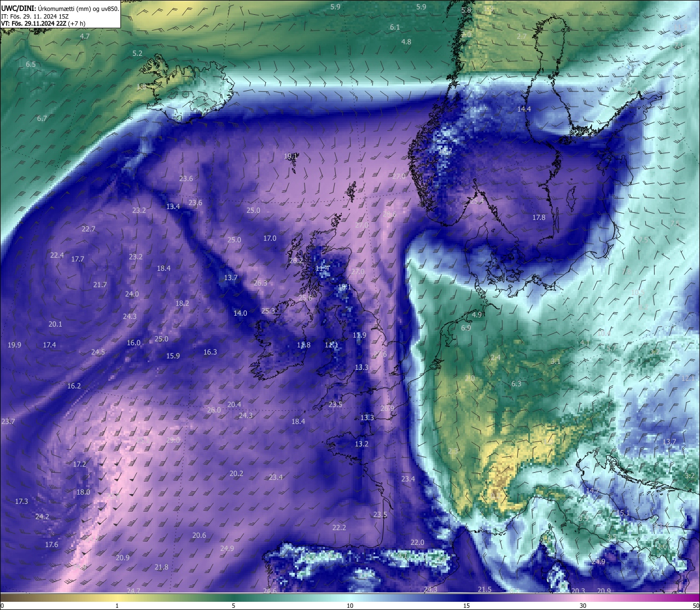The image size is (700, 610).
Task: Click the 22.2 value on the map
Action: tap(339, 528)
